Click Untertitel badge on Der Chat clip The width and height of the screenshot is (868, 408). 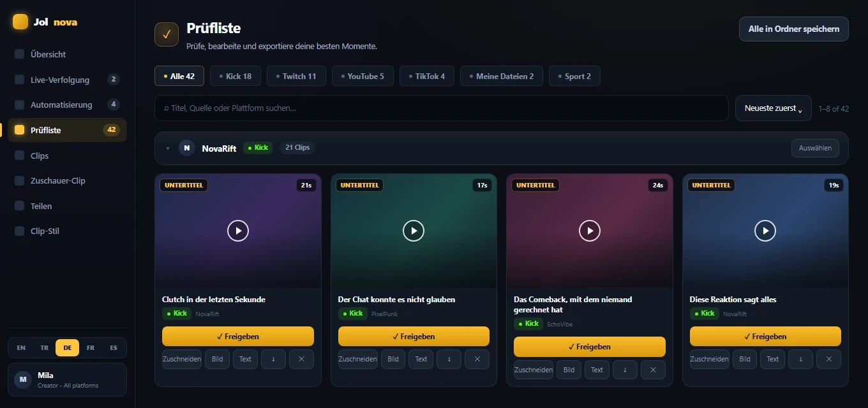(359, 185)
